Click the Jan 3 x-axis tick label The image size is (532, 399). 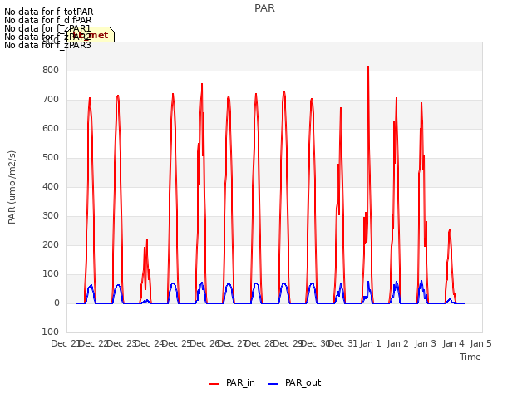coord(426,343)
